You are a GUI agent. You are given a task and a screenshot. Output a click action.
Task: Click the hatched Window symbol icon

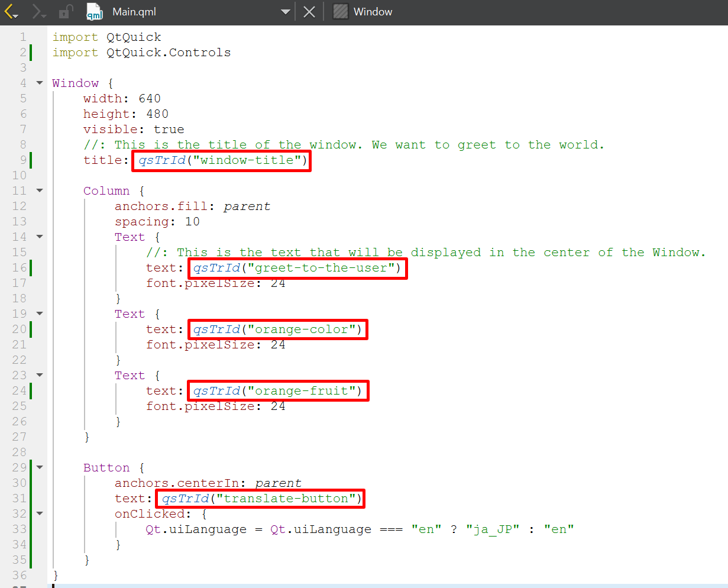tap(340, 12)
